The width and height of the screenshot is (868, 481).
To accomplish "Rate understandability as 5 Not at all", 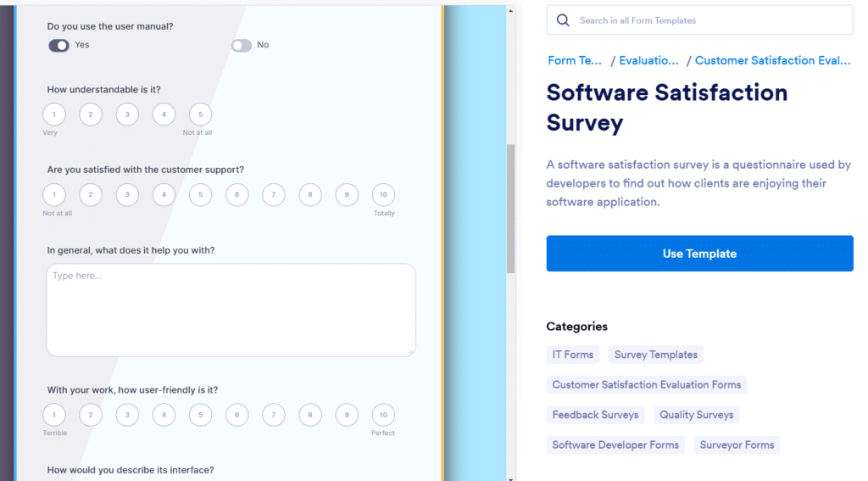I will [200, 115].
